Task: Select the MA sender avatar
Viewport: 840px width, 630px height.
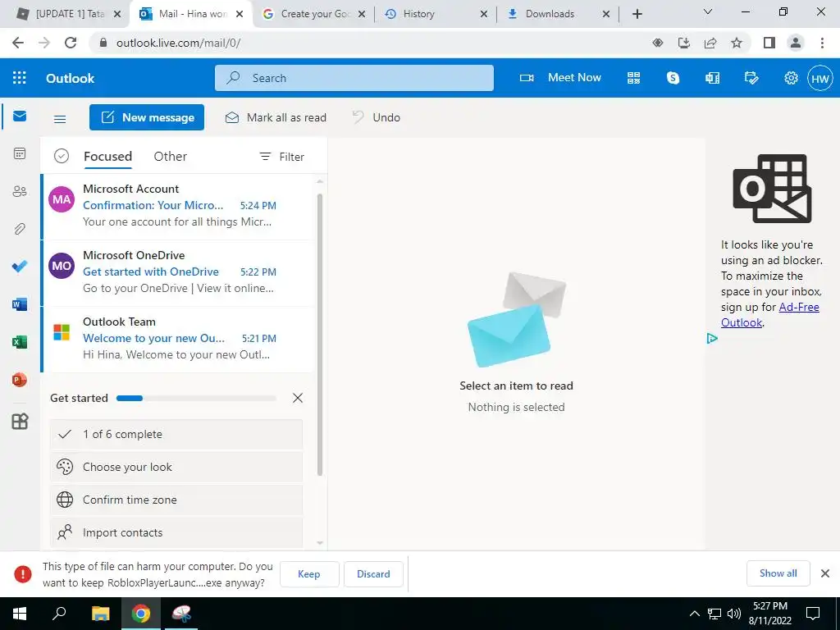Action: click(62, 199)
